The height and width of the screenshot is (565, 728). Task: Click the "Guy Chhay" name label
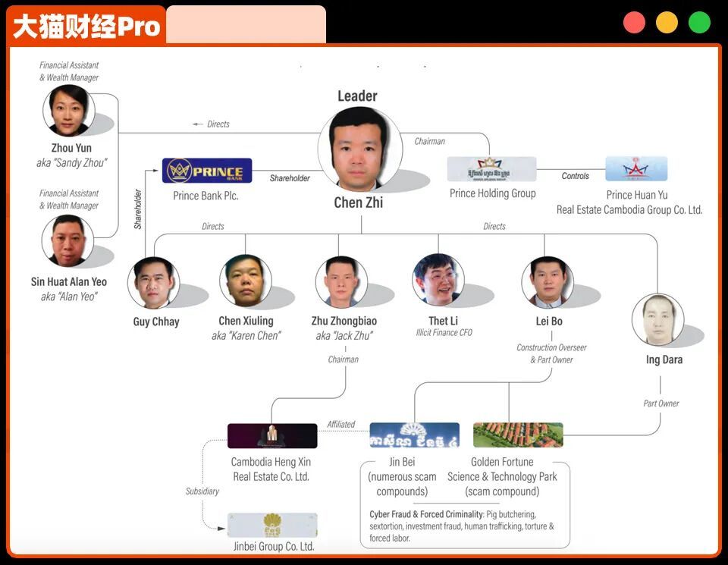(156, 322)
